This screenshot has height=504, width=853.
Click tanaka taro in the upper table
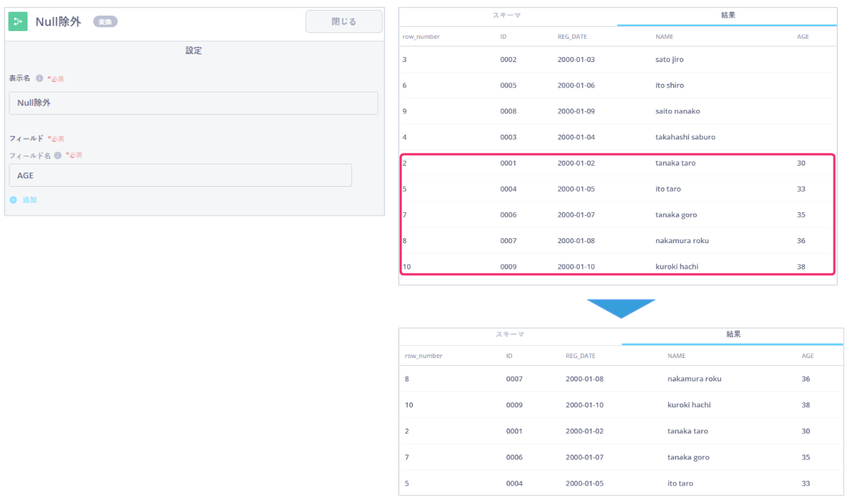click(x=675, y=163)
